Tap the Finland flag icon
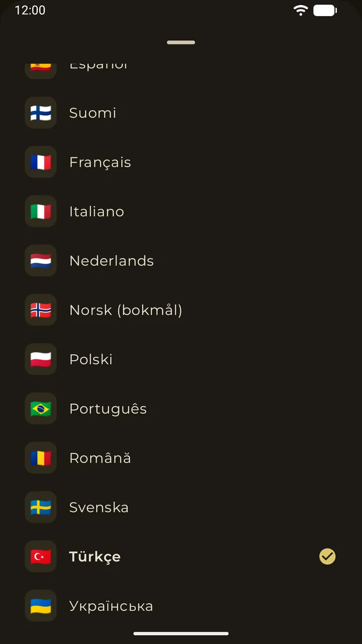This screenshot has height=644, width=362. (x=41, y=113)
